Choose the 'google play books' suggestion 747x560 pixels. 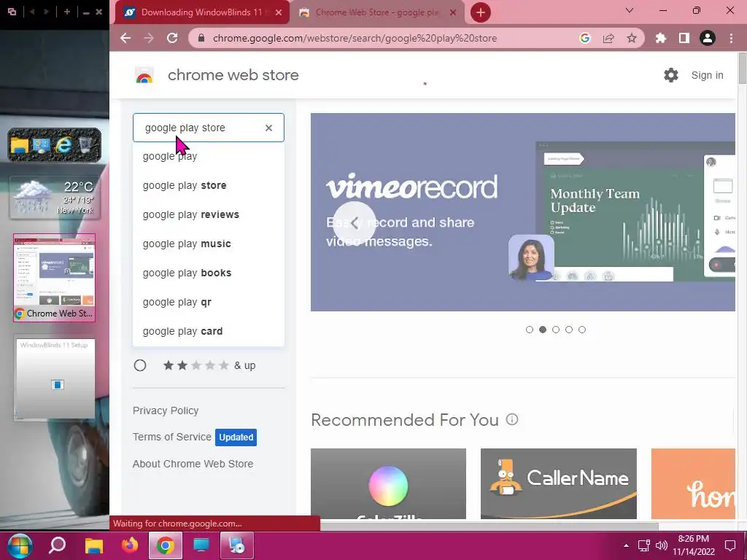coord(209,273)
